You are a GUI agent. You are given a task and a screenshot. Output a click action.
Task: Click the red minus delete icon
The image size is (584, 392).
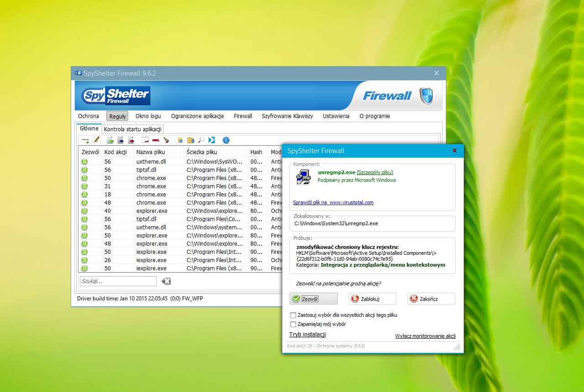pyautogui.click(x=156, y=140)
